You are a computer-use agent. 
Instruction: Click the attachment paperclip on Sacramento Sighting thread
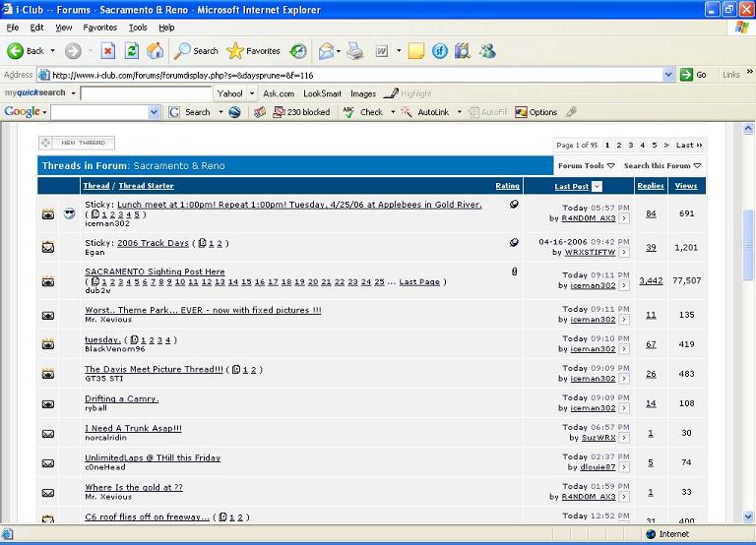point(514,272)
